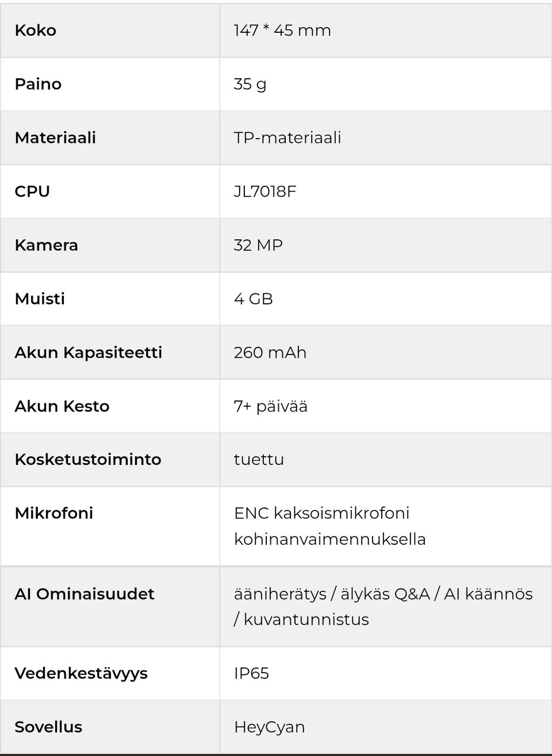Click the AI Ominaisuudet label

(85, 594)
